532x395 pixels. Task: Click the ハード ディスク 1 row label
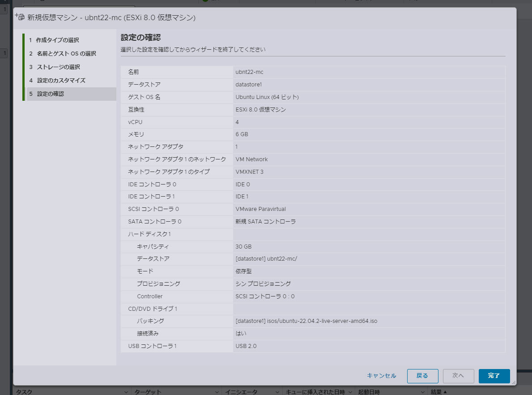(x=149, y=234)
